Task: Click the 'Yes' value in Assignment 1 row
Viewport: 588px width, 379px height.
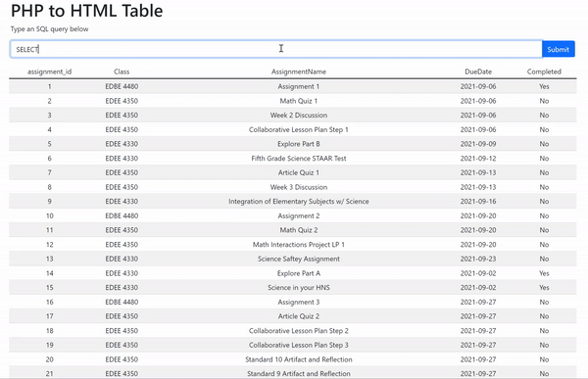Action: tap(544, 86)
